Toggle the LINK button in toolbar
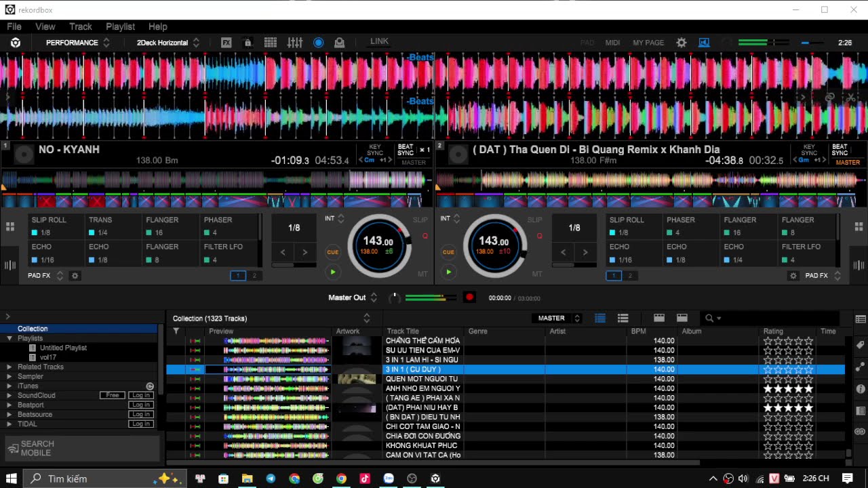This screenshot has width=868, height=488. [379, 41]
